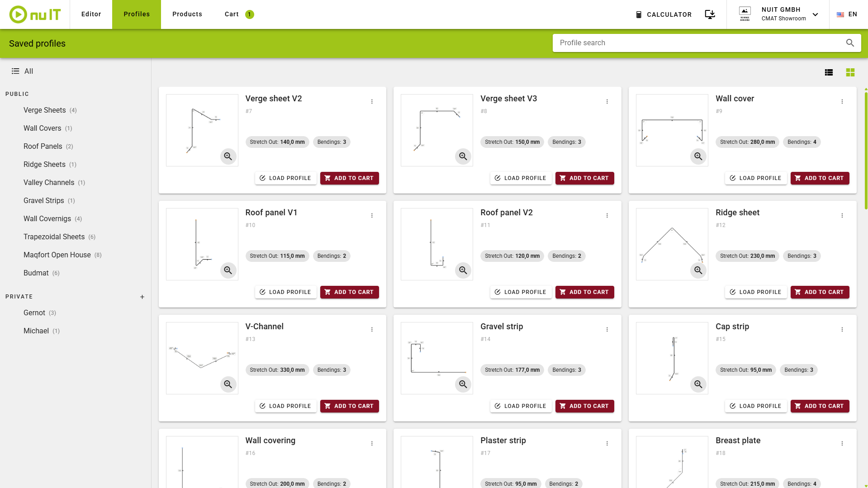Open Verge sheet V3 options menu
The width and height of the screenshot is (868, 488).
(607, 102)
